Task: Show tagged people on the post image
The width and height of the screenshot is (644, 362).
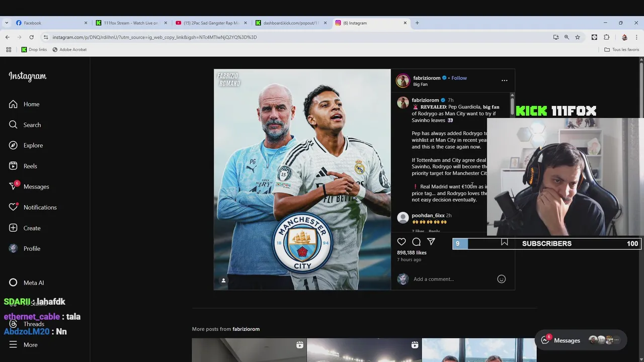Action: (223, 280)
